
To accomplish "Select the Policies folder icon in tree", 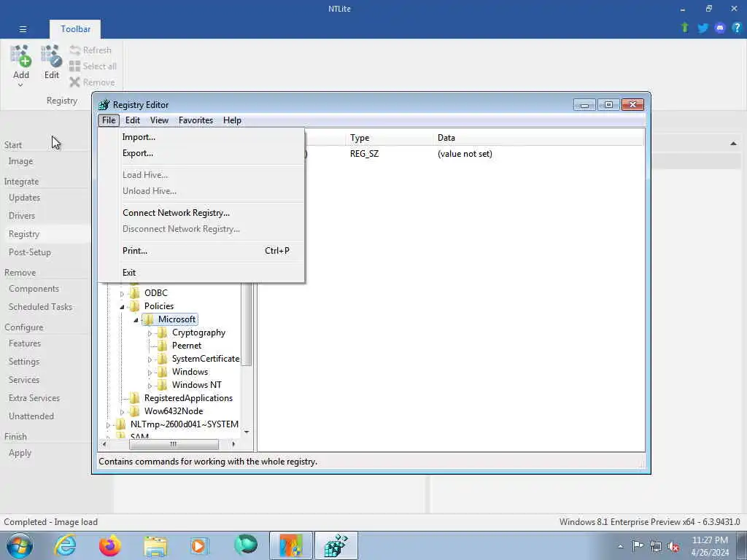I will click(135, 306).
